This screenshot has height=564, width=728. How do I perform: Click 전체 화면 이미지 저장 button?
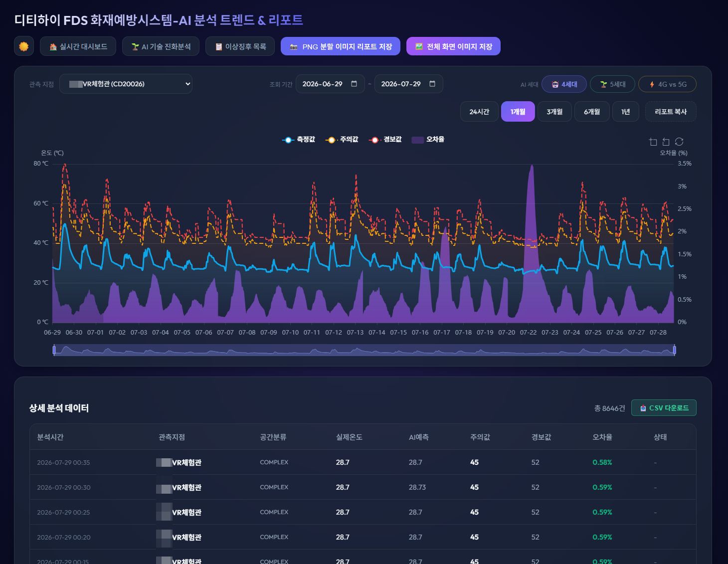tap(453, 46)
